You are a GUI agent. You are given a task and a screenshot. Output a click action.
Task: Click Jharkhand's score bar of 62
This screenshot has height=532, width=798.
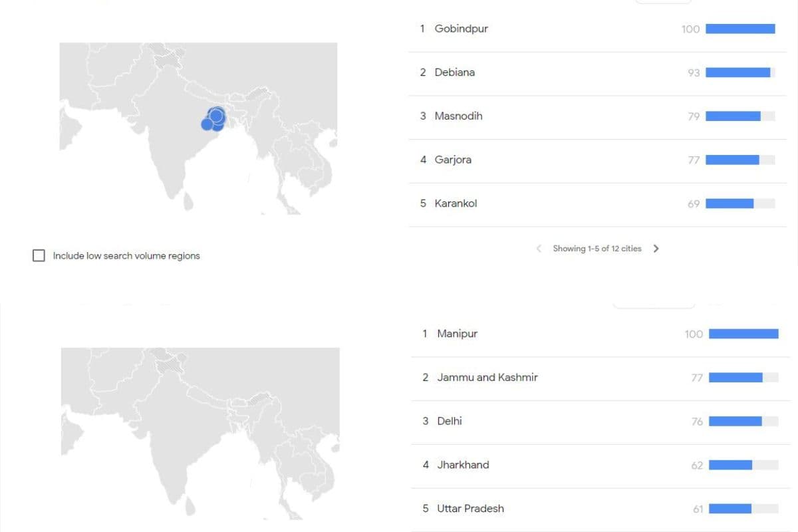tap(730, 465)
